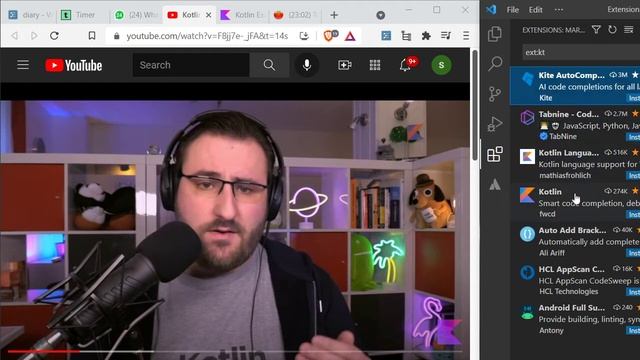Click the red YouTube video progress bar
640x360 pixels.
pos(44,351)
